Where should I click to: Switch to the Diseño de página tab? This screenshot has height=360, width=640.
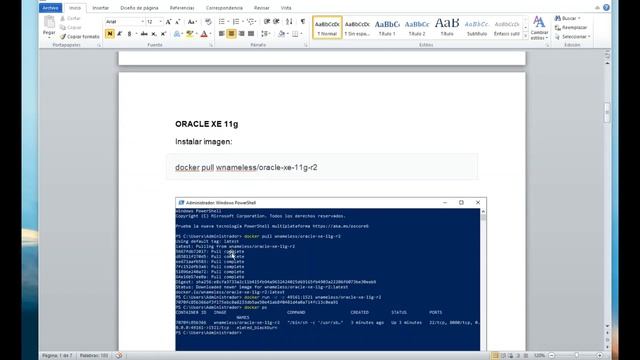(x=139, y=8)
